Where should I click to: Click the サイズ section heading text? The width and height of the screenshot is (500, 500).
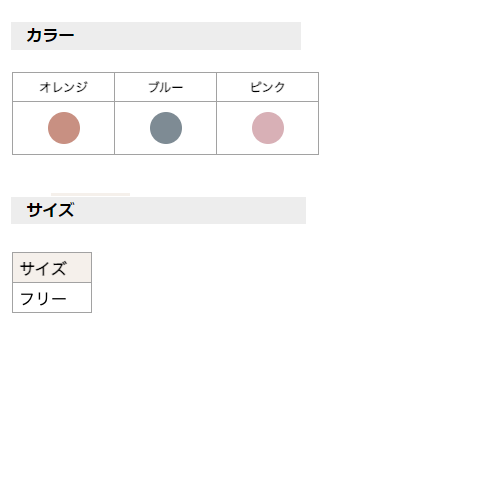coord(50,210)
